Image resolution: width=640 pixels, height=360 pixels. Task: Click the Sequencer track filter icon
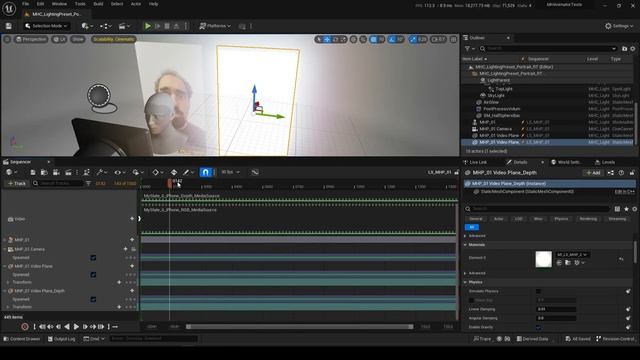(88, 184)
